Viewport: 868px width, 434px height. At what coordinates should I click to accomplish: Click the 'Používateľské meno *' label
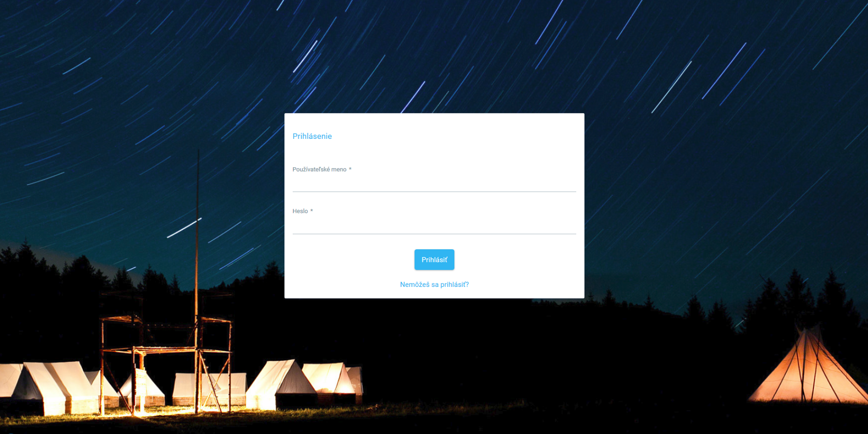point(322,169)
